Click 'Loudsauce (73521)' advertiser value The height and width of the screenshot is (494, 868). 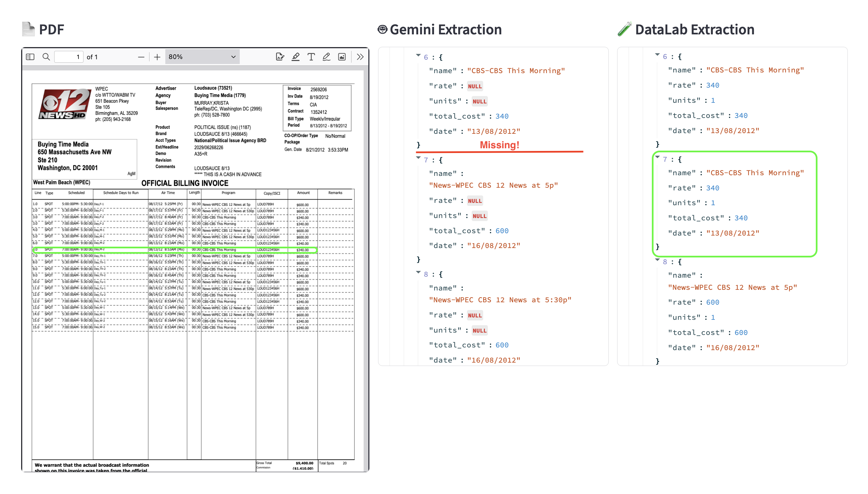tap(213, 88)
